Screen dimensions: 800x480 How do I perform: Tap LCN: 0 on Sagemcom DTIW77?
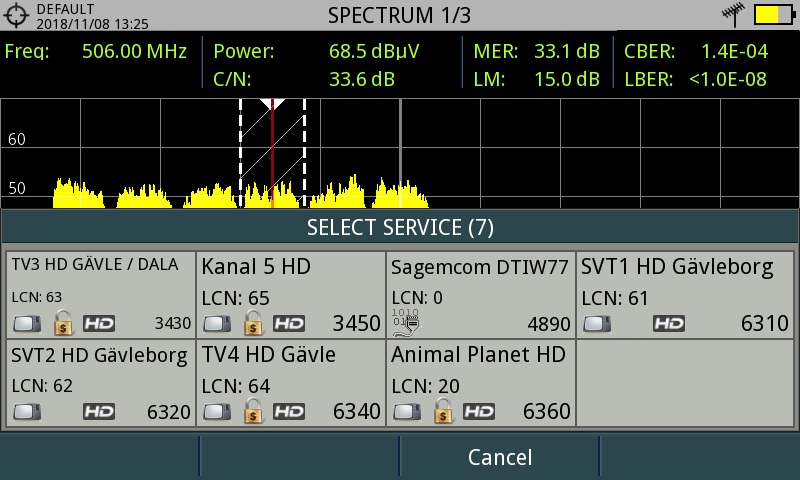click(x=417, y=298)
